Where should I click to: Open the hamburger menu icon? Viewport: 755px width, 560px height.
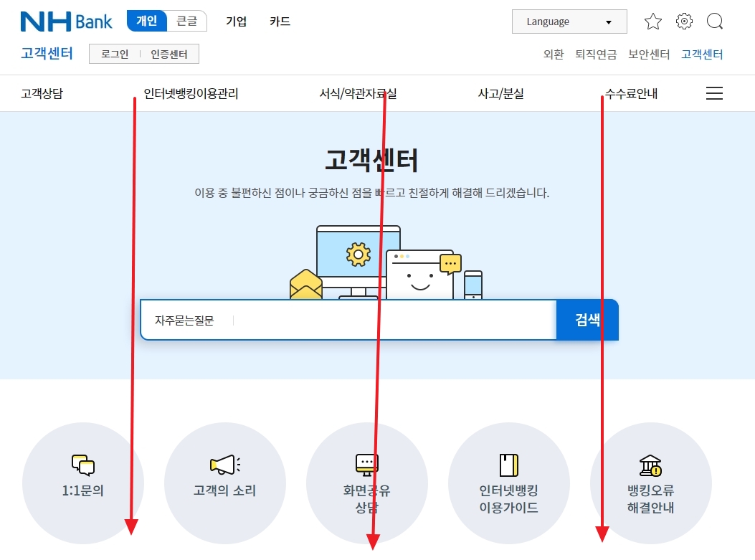pos(714,92)
